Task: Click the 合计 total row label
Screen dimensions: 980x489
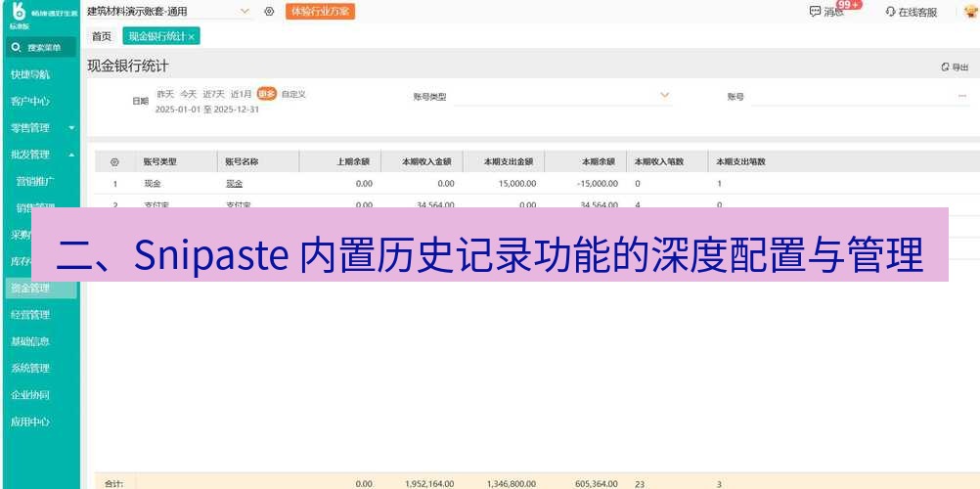Action: point(113,484)
